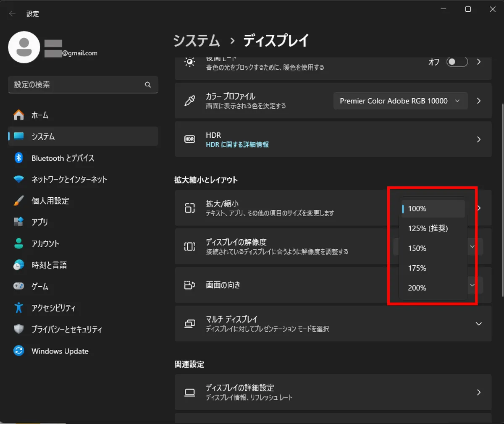
Task: Click the 画面の向き orientation icon
Action: pyautogui.click(x=190, y=285)
